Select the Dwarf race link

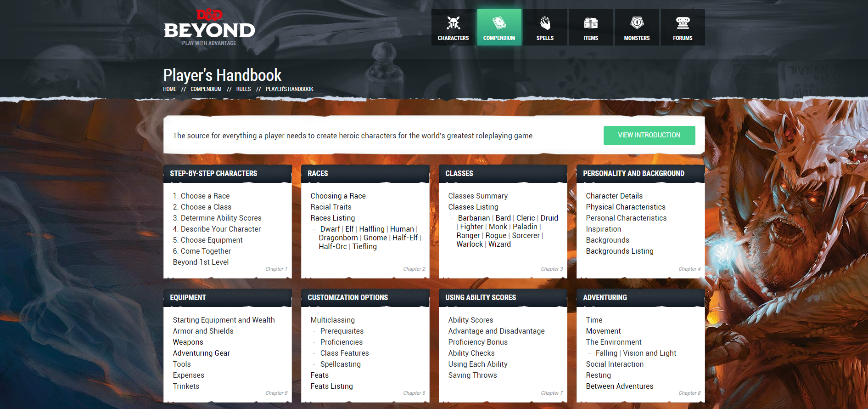click(330, 229)
